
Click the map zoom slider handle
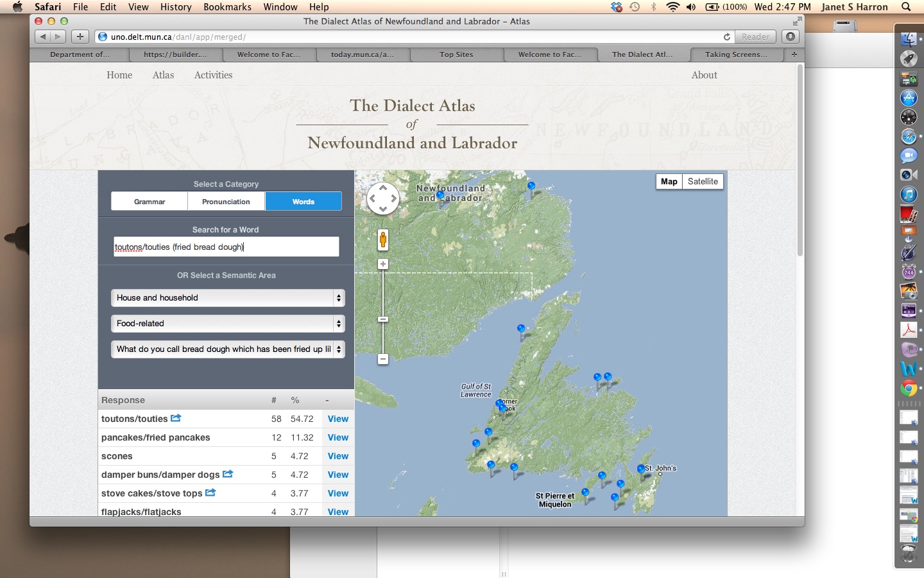pyautogui.click(x=383, y=319)
